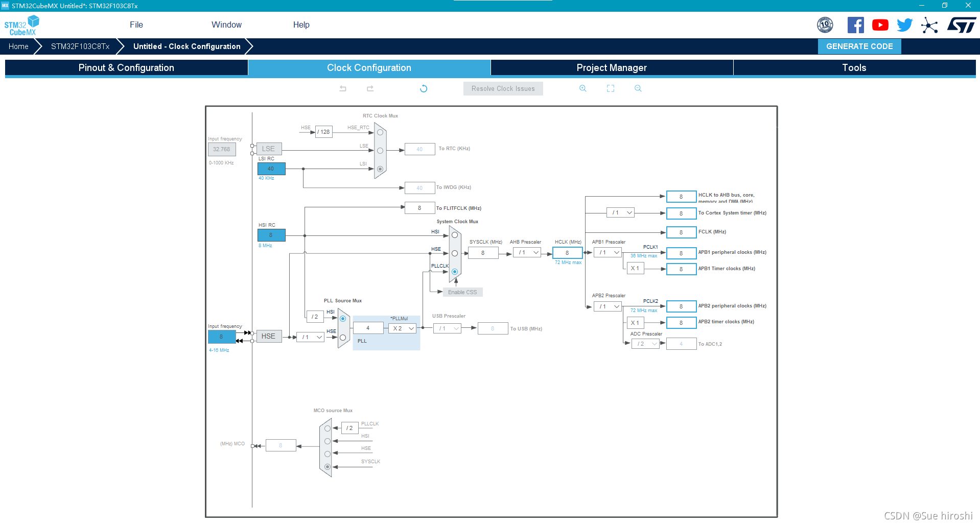The image size is (980, 525).
Task: Click the SYSCLK (MHz) value field
Action: [x=483, y=253]
